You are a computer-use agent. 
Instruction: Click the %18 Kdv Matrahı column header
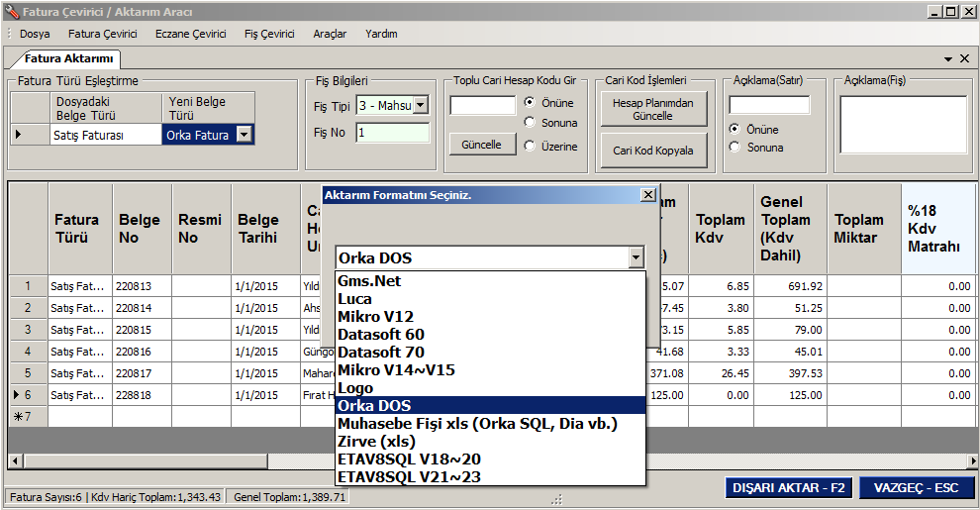pos(938,229)
